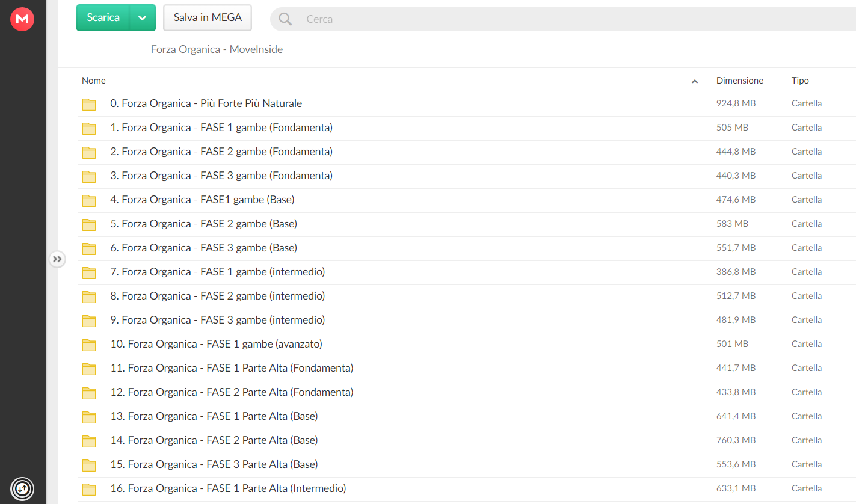
Task: Sort by Tipo column header
Action: point(800,81)
